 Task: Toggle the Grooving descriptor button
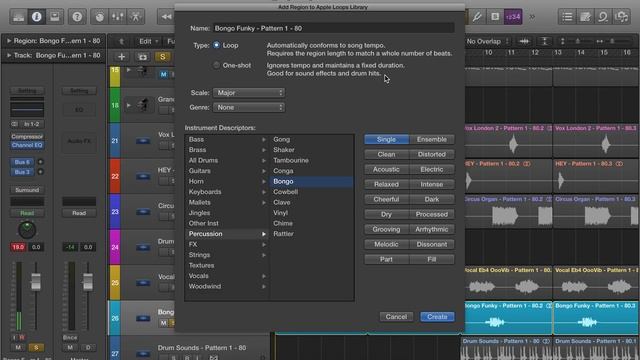pos(386,229)
